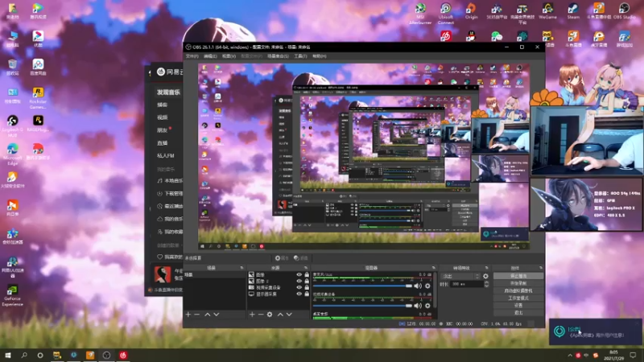Click the 设置 settings button in Controls
The height and width of the screenshot is (362, 644).
pos(518,306)
